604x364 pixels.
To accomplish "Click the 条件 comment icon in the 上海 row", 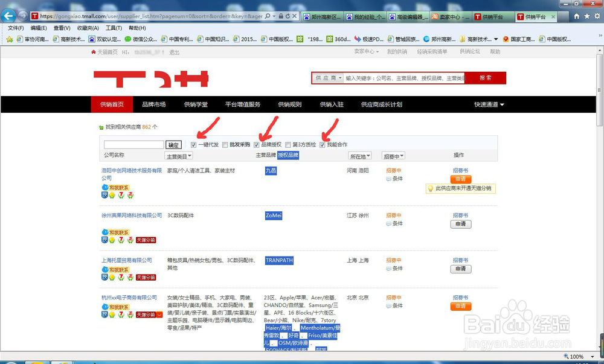I will click(388, 269).
